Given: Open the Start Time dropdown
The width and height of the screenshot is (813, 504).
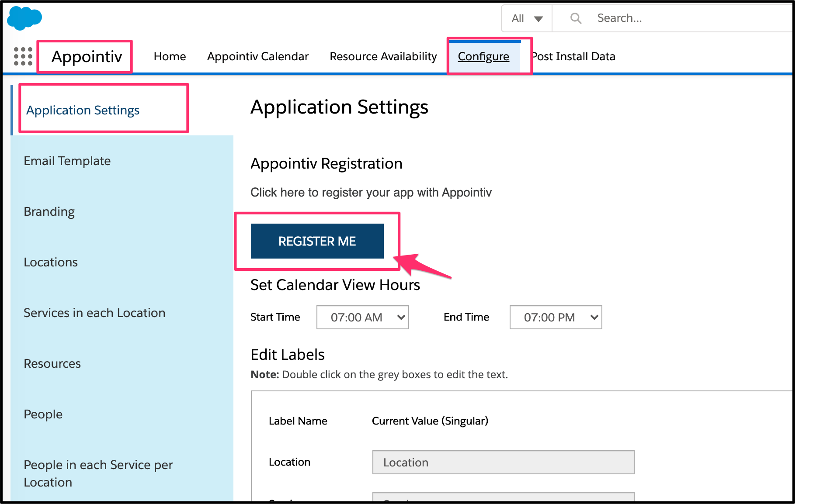Looking at the screenshot, I should (x=362, y=317).
